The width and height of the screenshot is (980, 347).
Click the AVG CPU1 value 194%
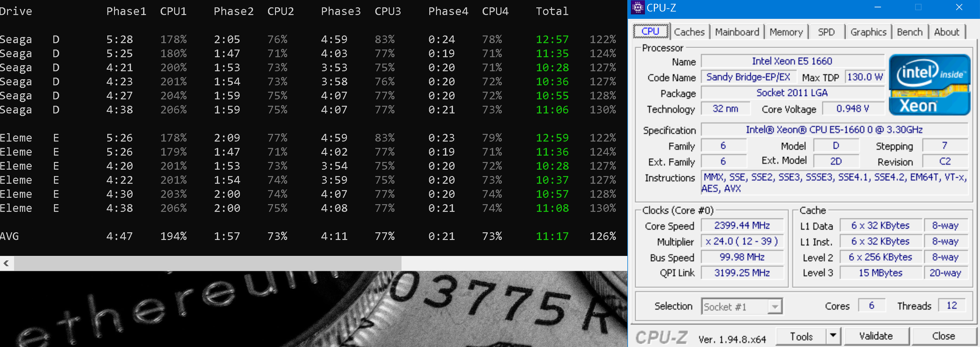(x=173, y=236)
